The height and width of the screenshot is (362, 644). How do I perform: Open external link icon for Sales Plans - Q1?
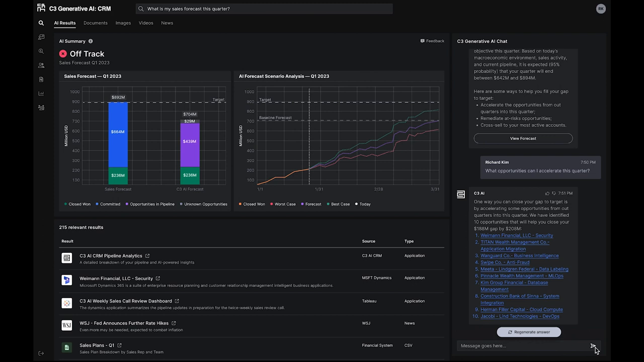pyautogui.click(x=120, y=345)
